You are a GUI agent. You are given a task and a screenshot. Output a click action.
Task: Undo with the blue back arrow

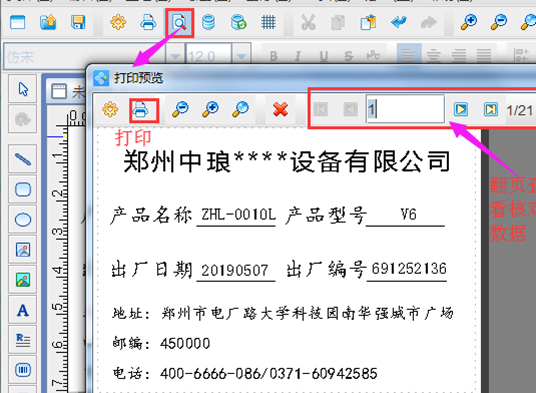point(398,23)
